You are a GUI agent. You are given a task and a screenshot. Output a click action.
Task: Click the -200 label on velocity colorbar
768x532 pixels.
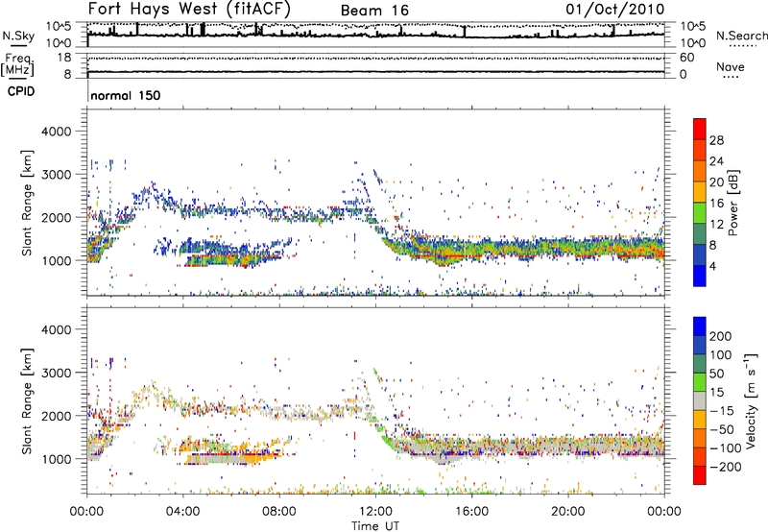point(725,467)
